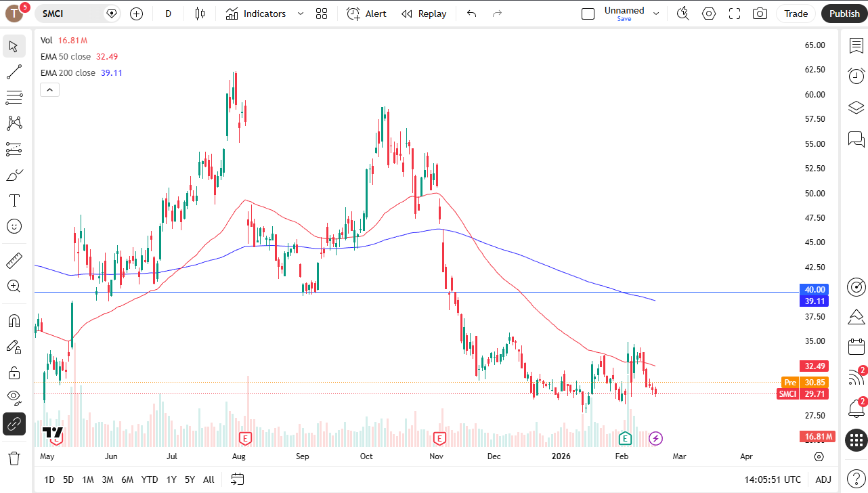Start bar Replay mode
This screenshot has height=493, width=868.
424,14
